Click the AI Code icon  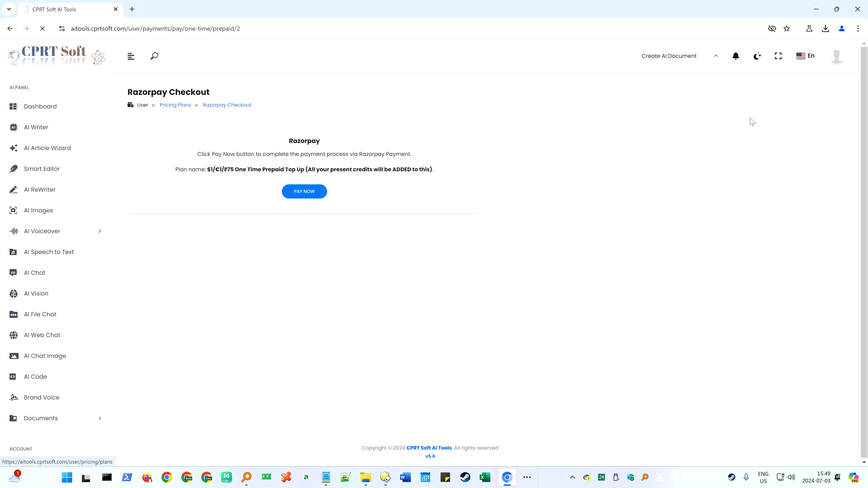click(13, 377)
